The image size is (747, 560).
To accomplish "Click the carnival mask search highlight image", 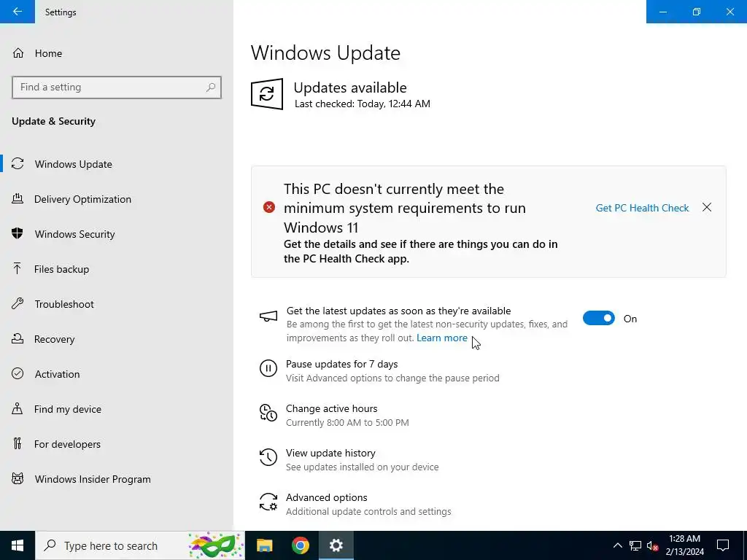I will [215, 545].
